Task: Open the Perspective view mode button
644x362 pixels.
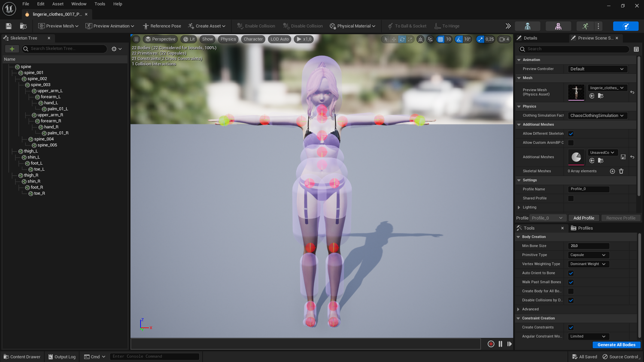Action: click(x=160, y=39)
